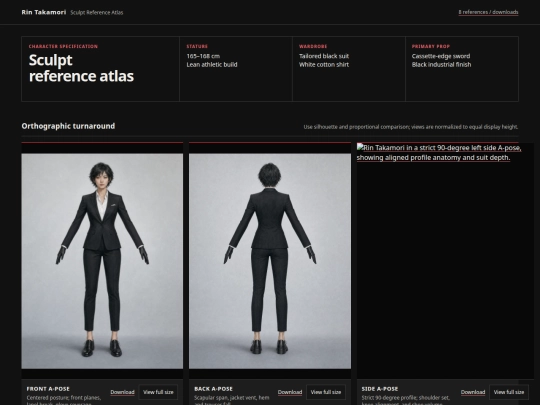
Task: Select the 'Orthographic turnaround' section heading
Action: pyautogui.click(x=68, y=126)
